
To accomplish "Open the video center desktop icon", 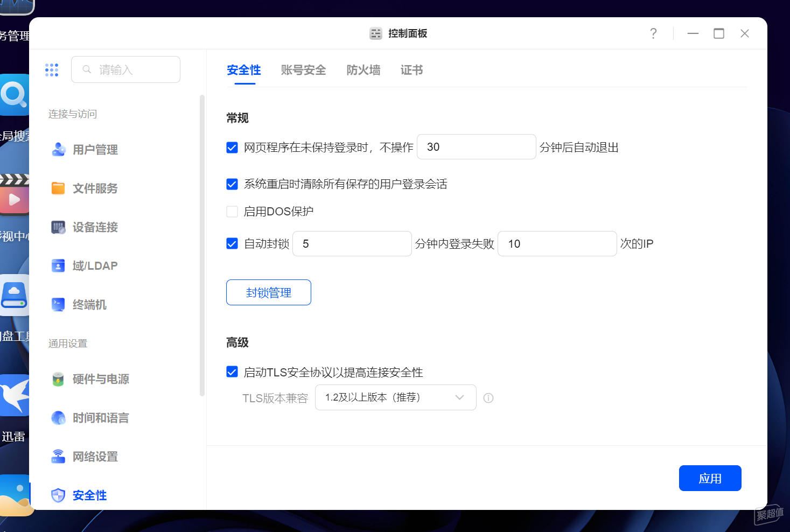I will pos(15,194).
